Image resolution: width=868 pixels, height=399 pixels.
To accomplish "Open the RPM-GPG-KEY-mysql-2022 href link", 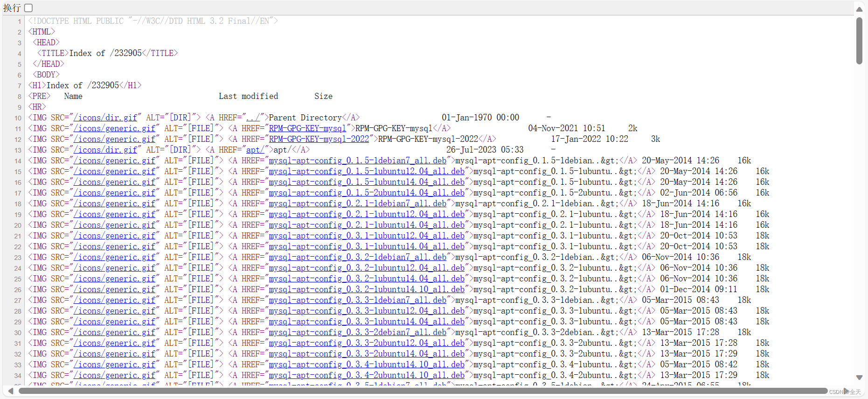I will point(319,139).
